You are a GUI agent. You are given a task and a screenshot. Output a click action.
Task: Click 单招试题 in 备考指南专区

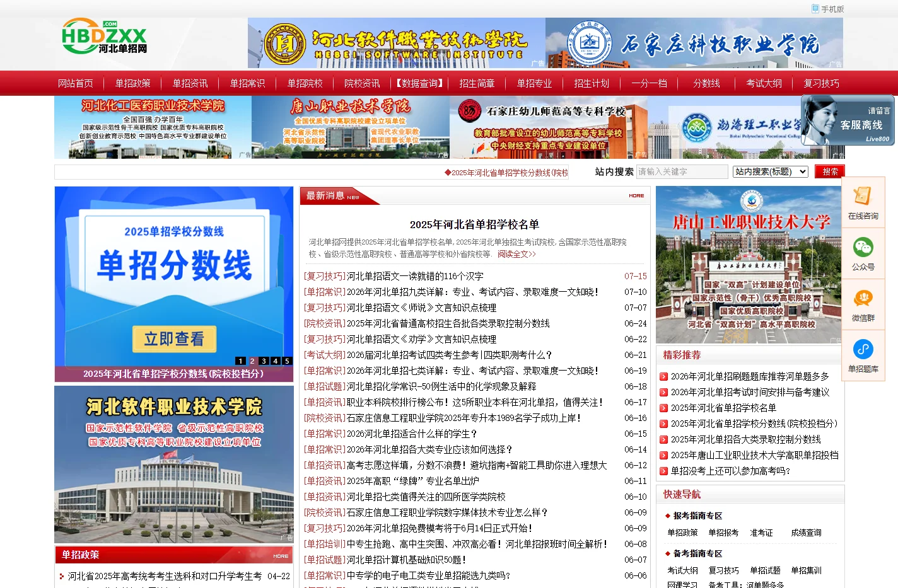pos(765,570)
